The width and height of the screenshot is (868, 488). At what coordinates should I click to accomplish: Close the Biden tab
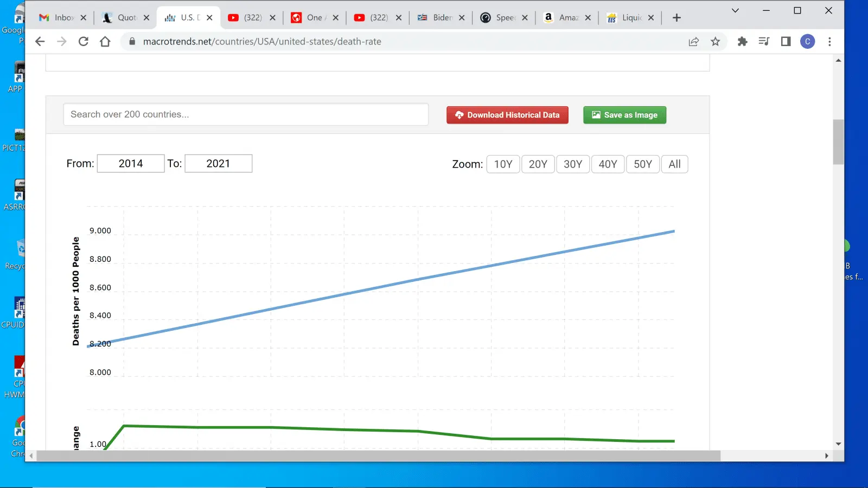click(x=462, y=18)
